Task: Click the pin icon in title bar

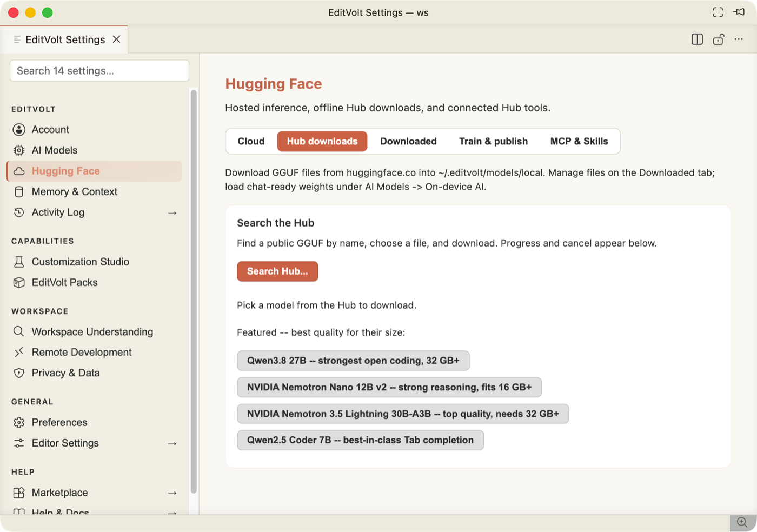Action: tap(739, 12)
